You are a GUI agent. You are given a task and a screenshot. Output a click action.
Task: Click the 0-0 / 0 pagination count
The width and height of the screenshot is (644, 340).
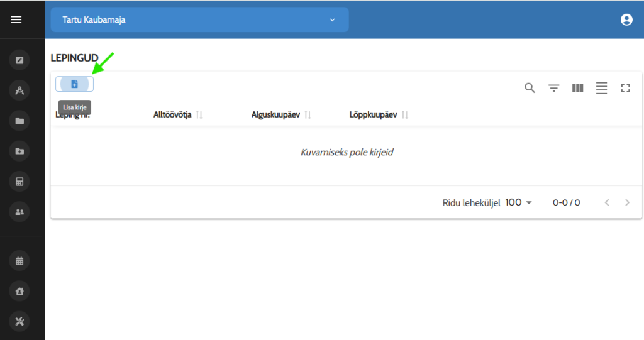[x=567, y=202]
